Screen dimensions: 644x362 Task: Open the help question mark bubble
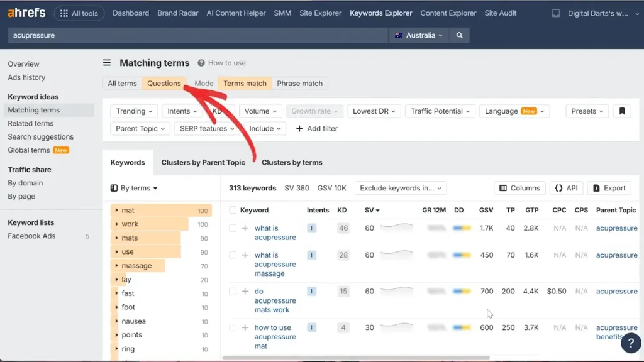point(631,343)
